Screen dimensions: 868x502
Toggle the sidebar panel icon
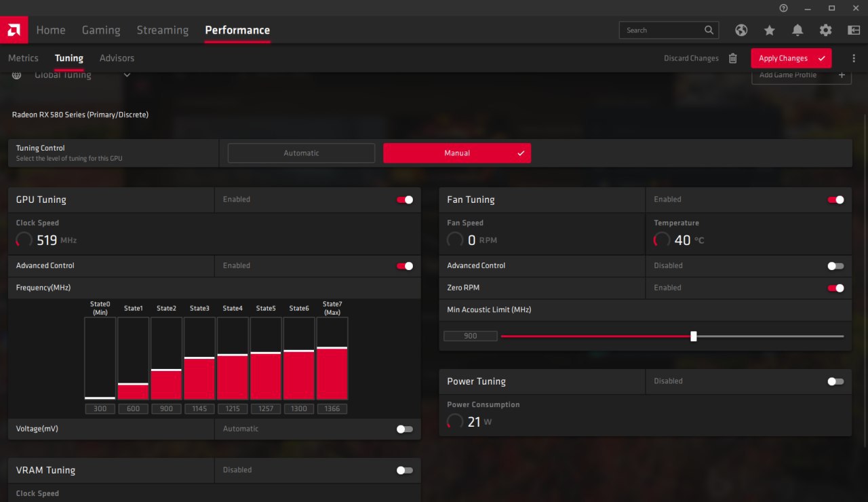(x=854, y=30)
